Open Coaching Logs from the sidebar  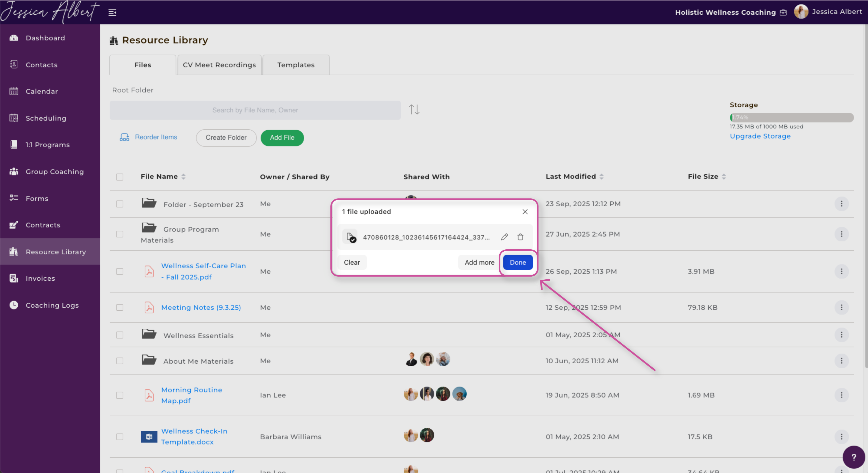coord(52,305)
